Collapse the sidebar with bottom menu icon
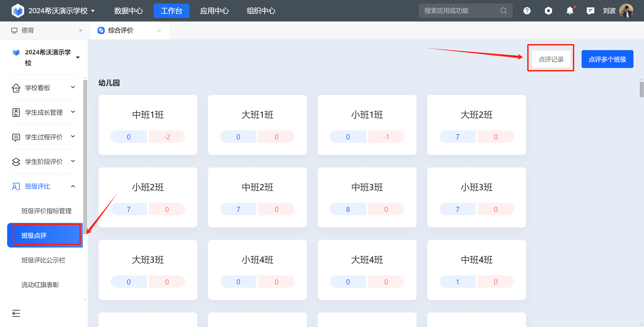644x327 pixels. pos(16,313)
